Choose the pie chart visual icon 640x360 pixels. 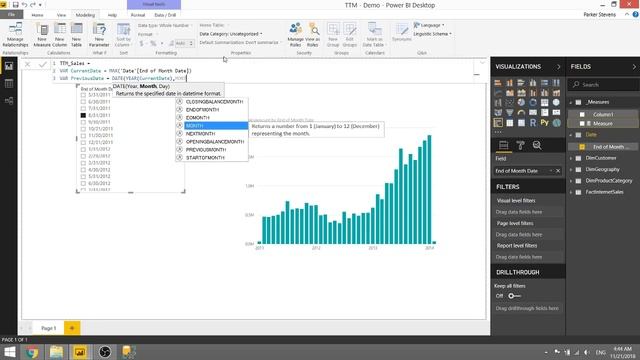pyautogui.click(x=521, y=102)
